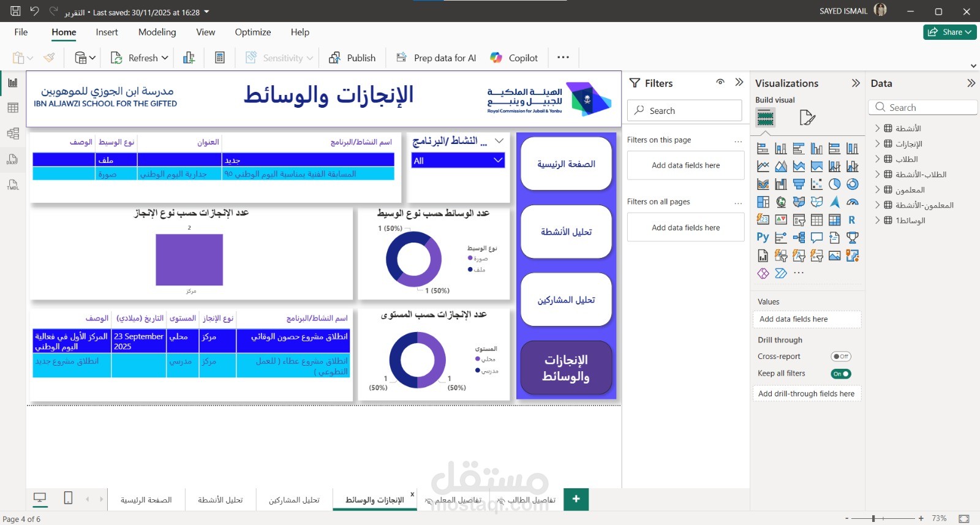Expand the الأنشطة table in Data pane

(877, 128)
